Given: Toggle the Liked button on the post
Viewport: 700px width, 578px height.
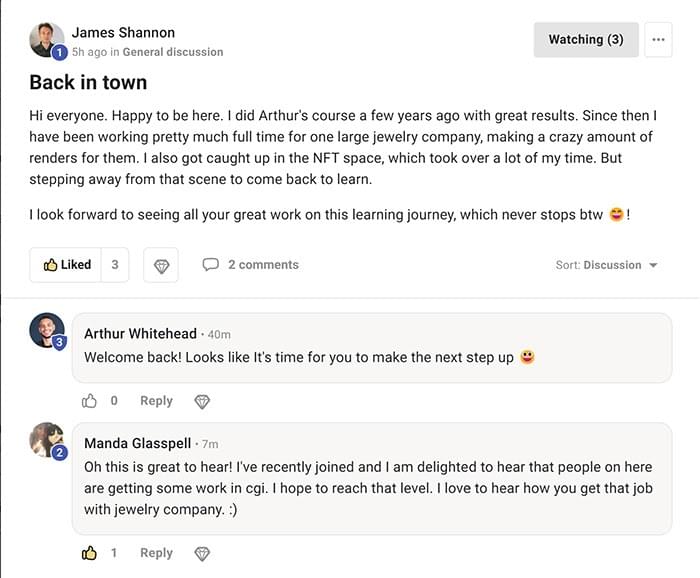Looking at the screenshot, I should [x=66, y=265].
